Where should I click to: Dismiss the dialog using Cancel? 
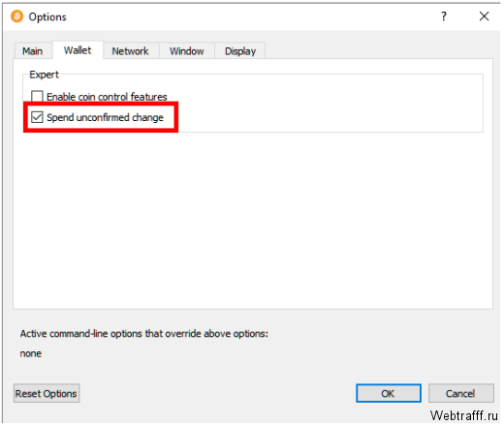point(461,393)
